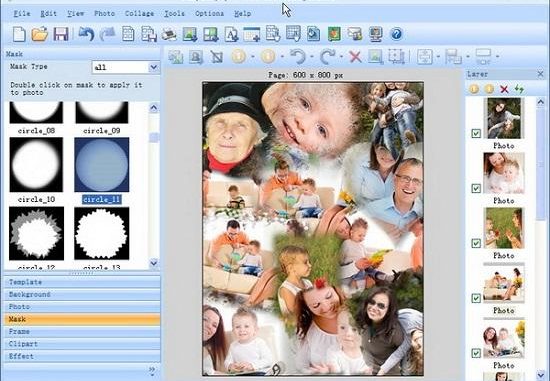Open the View menu

pos(75,14)
